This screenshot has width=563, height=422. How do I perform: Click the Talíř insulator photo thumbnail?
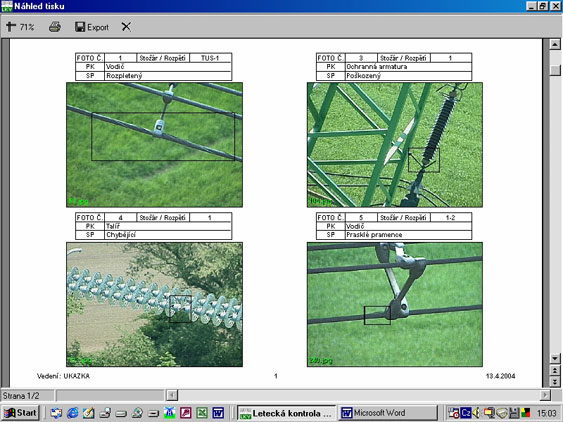click(x=154, y=305)
